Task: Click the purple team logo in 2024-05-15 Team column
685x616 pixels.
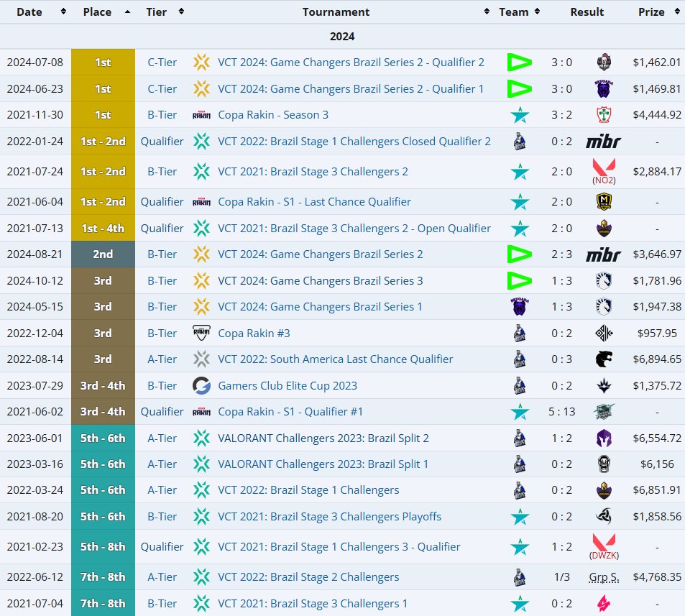Action: [x=520, y=307]
